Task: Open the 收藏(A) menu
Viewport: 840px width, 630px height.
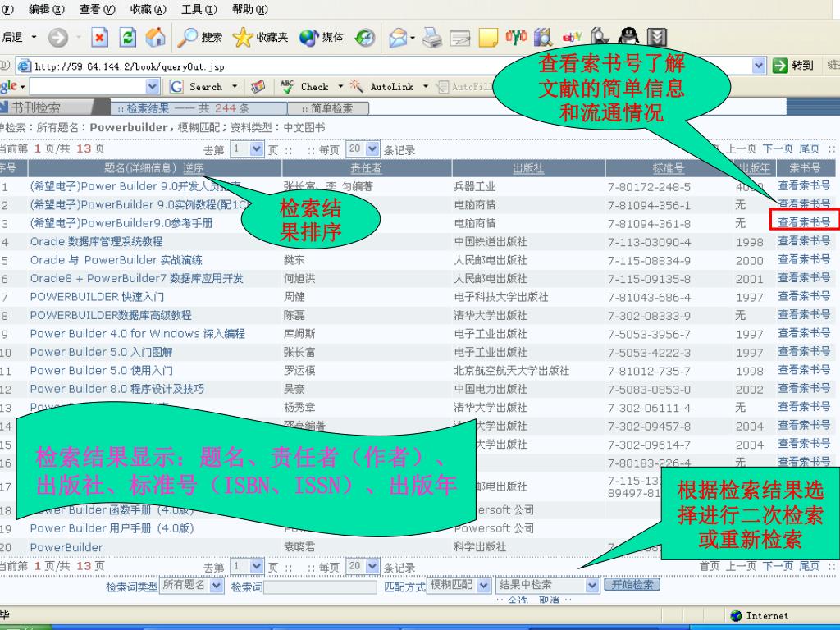Action: pos(148,9)
